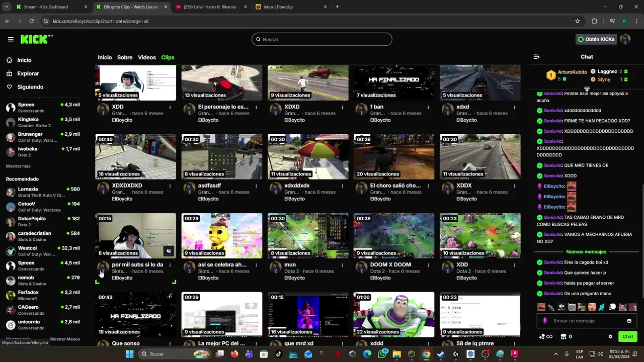Focus the 'Enviar un mensaje' chat input

(x=587, y=321)
